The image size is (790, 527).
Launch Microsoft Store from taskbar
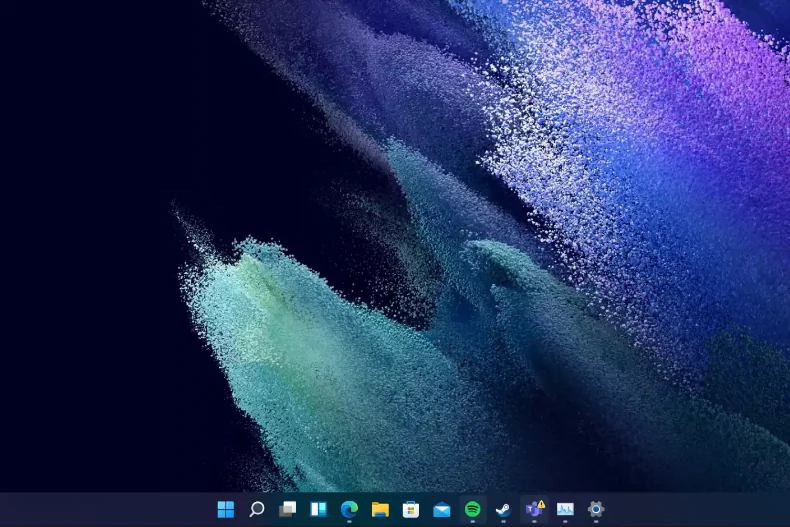pyautogui.click(x=410, y=509)
